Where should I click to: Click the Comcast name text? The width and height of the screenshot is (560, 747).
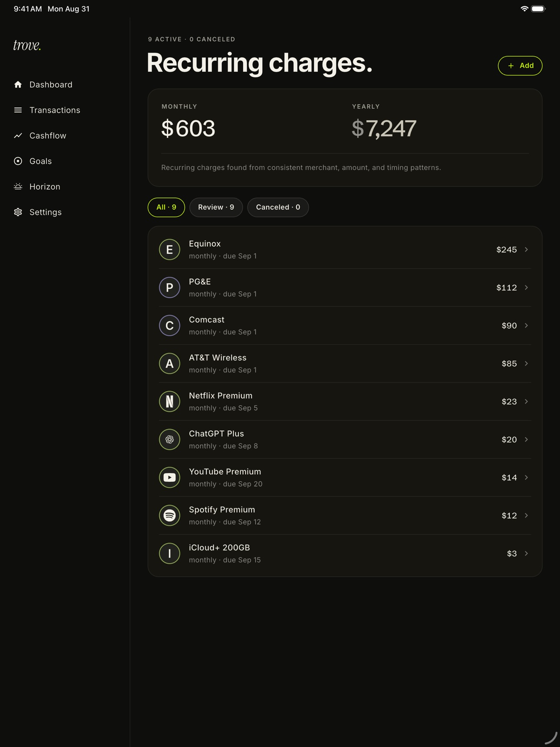click(x=207, y=320)
